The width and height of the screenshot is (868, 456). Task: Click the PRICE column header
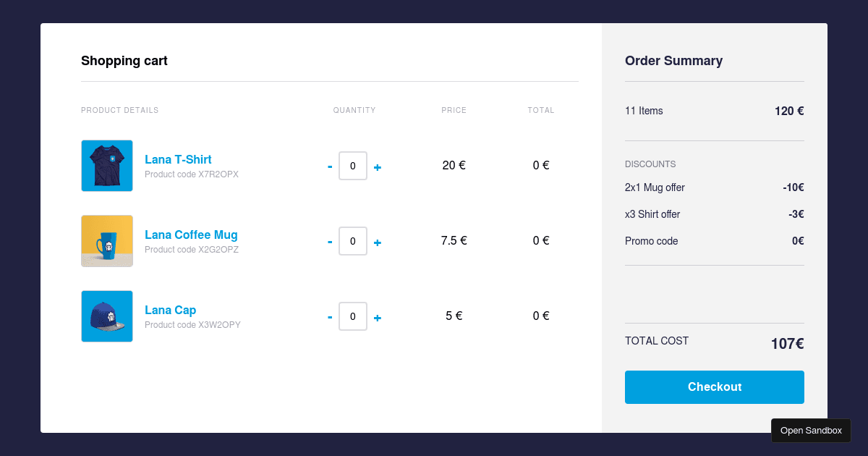(454, 111)
